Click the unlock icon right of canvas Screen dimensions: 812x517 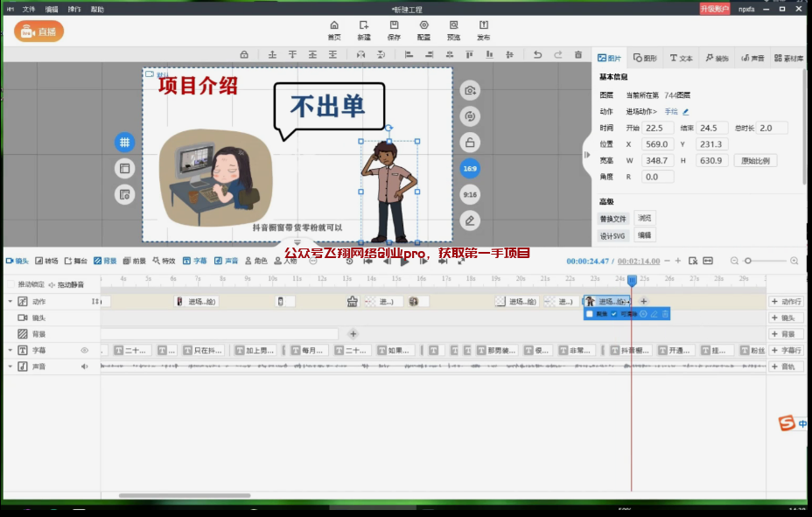470,143
